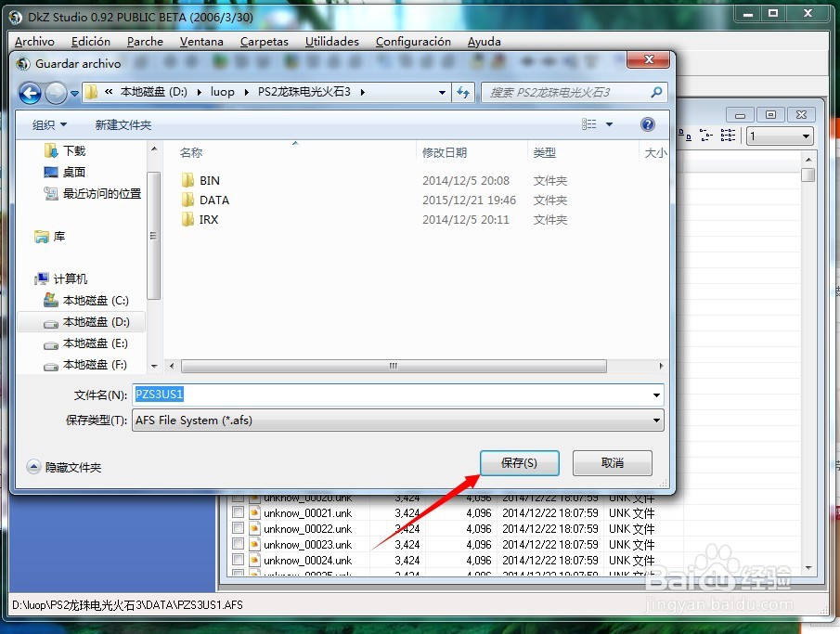Click the DkZ Studio title bar icon
Screen dimensions: 840x634
point(16,17)
